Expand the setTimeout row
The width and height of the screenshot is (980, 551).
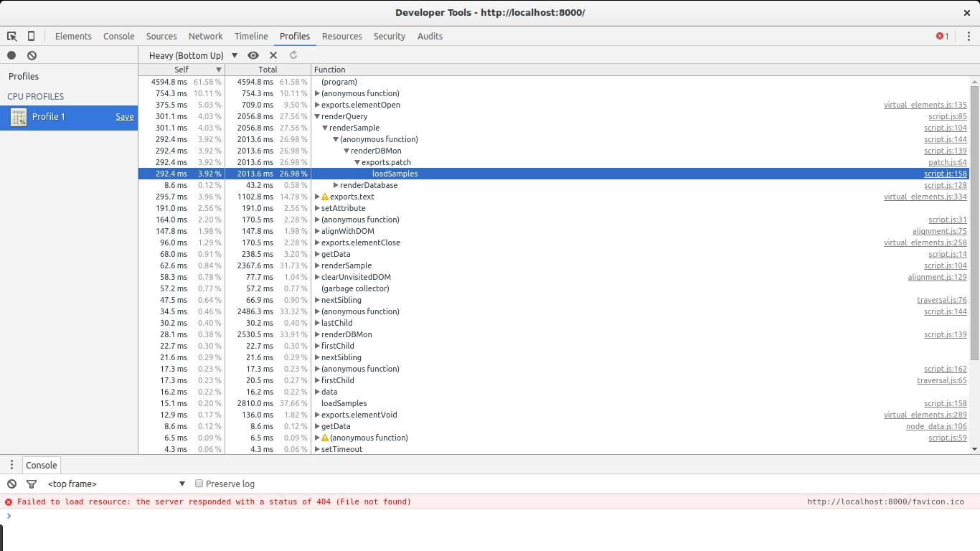[x=317, y=449]
